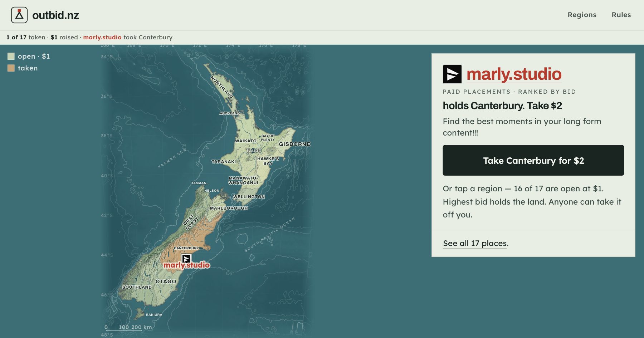Click marly.studio label on Canterbury map
The image size is (644, 338).
tap(186, 265)
